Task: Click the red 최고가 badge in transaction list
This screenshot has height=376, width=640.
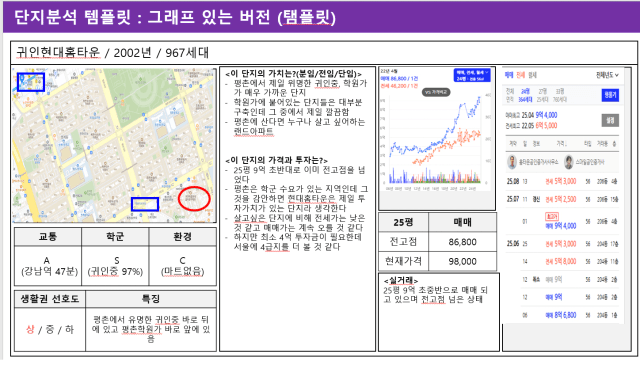Action: coord(552,216)
